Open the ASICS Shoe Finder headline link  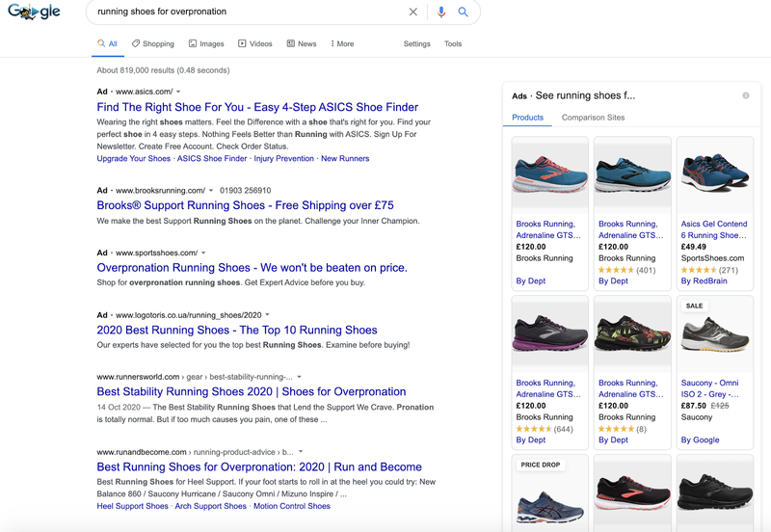point(257,107)
